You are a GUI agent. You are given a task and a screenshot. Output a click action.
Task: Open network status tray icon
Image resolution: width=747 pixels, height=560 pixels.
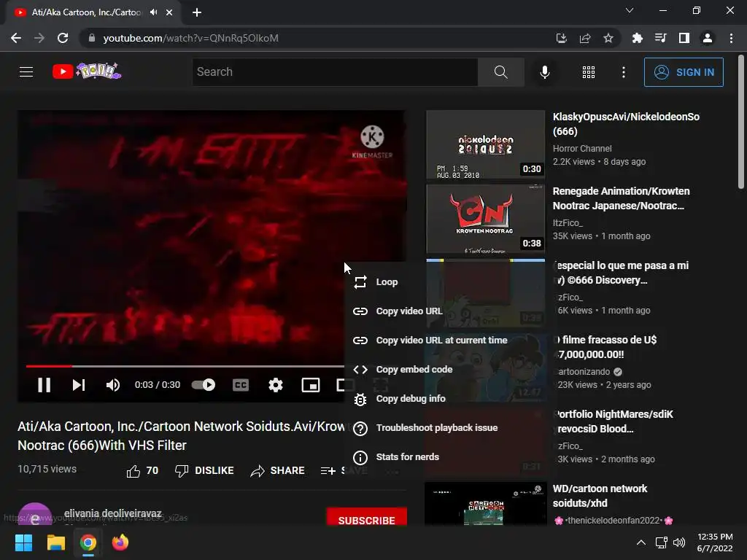[661, 542]
